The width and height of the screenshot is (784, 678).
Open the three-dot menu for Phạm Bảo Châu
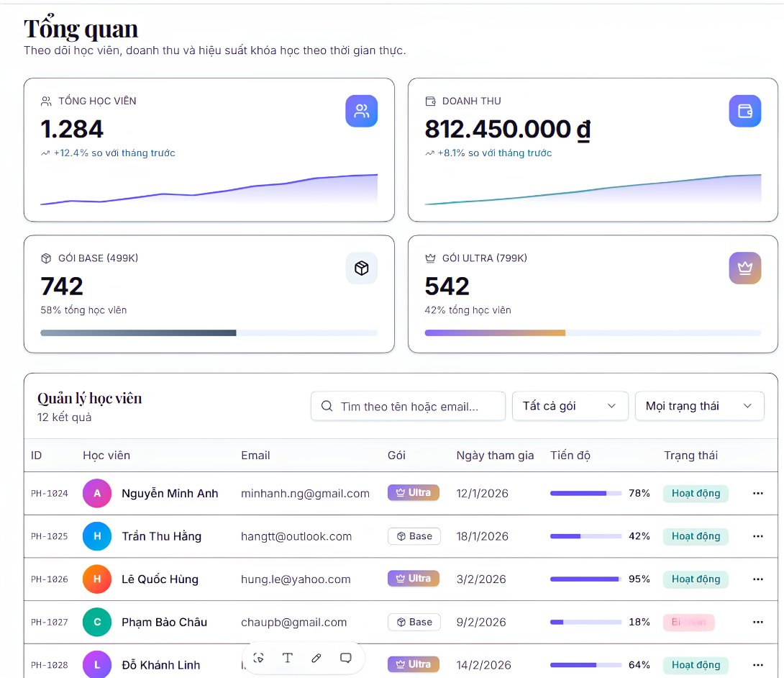(757, 623)
